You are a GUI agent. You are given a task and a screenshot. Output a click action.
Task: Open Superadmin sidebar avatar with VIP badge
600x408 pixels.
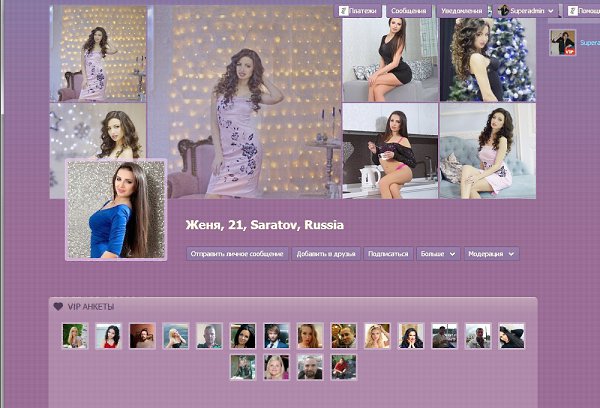tap(562, 42)
